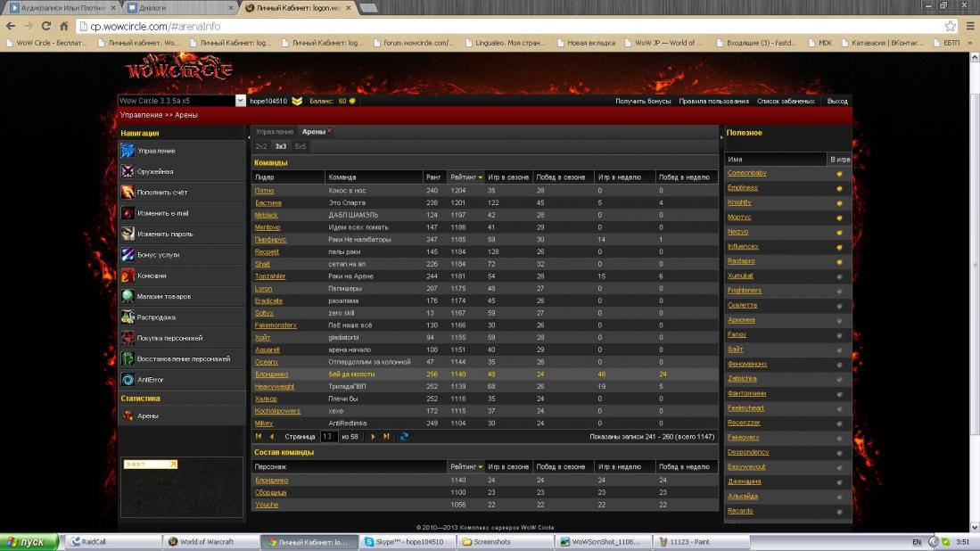
Task: Open Skype from the Windows taskbar
Action: coord(406,541)
